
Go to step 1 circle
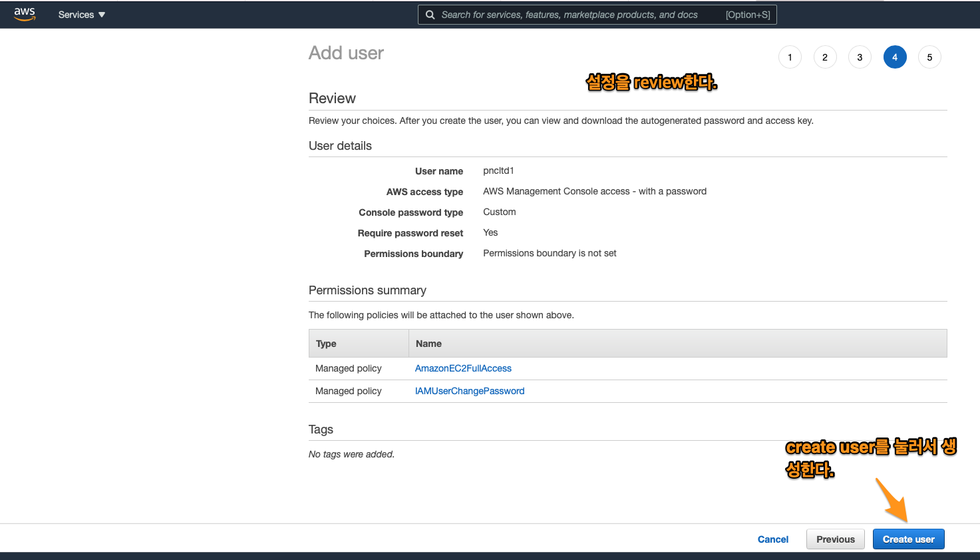pos(790,57)
